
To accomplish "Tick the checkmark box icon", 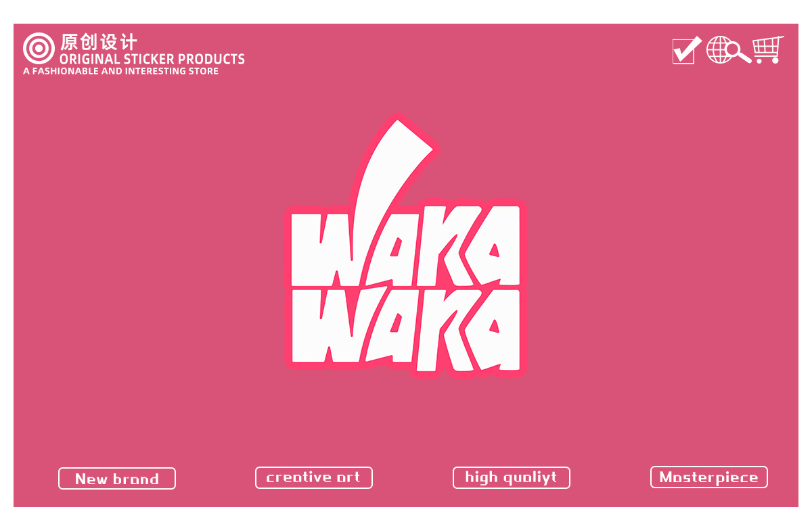I will (686, 50).
